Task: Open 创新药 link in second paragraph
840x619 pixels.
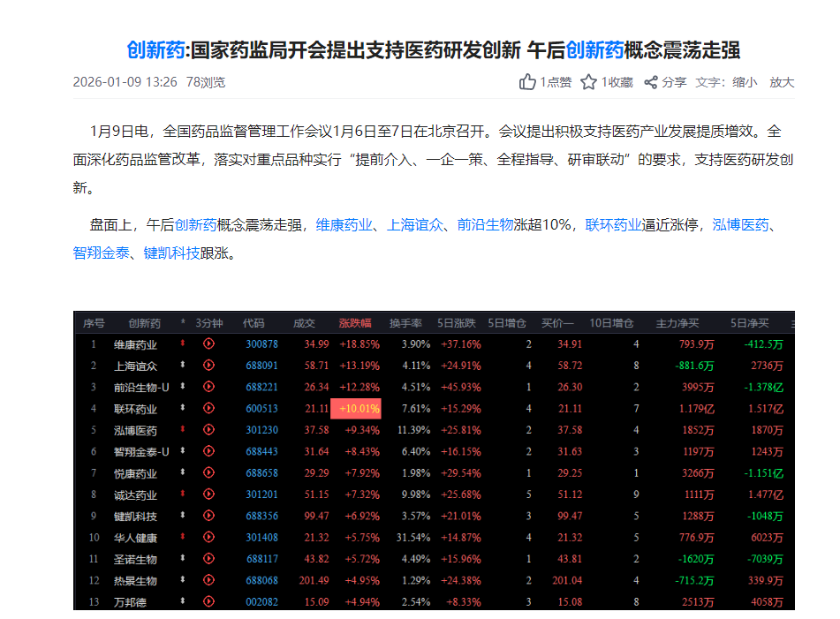Action: point(195,225)
